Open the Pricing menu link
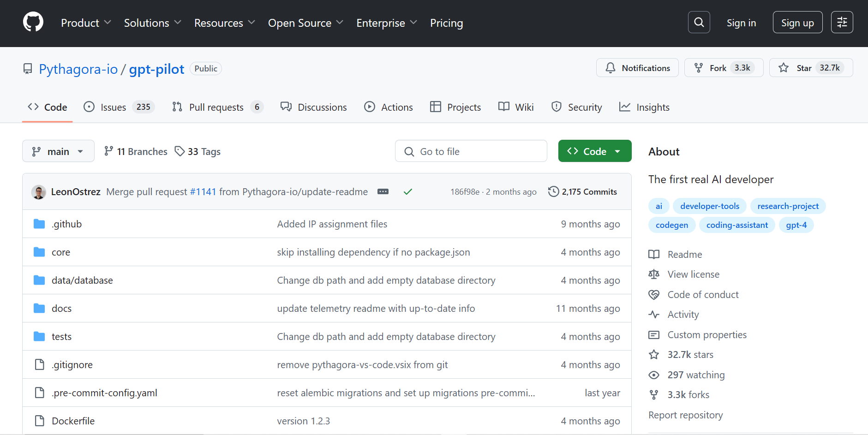 [446, 23]
